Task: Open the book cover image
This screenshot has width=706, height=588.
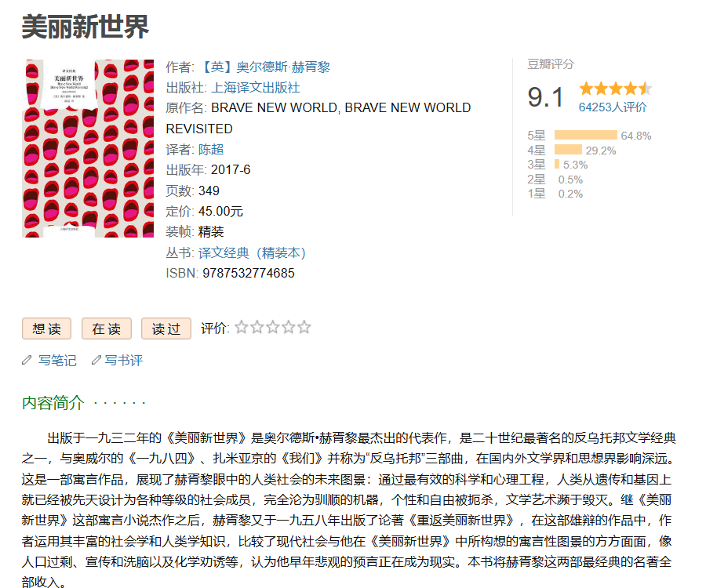Action: (x=88, y=148)
